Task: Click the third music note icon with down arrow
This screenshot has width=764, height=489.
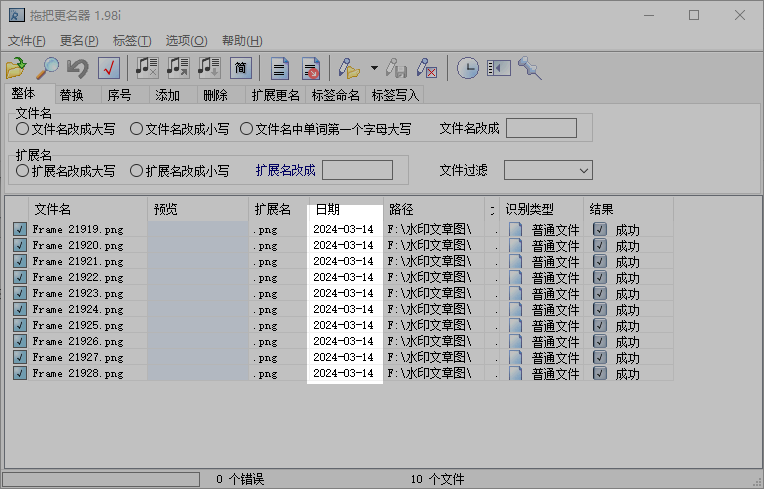Action: [209, 68]
